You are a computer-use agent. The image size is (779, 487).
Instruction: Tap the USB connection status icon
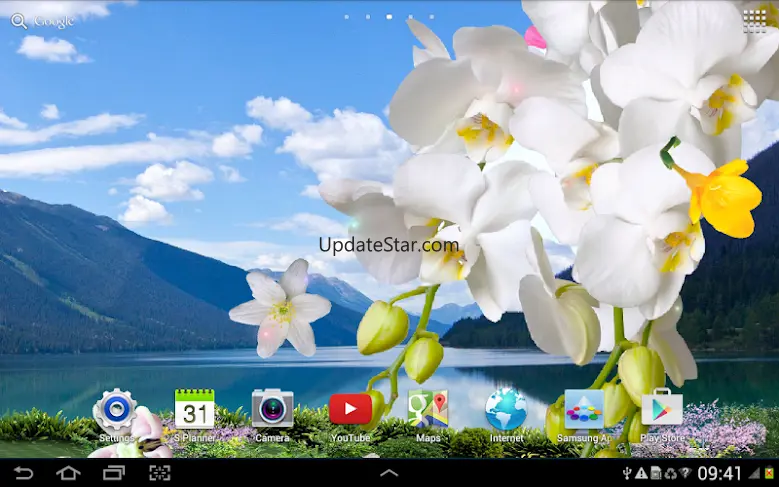(x=627, y=473)
